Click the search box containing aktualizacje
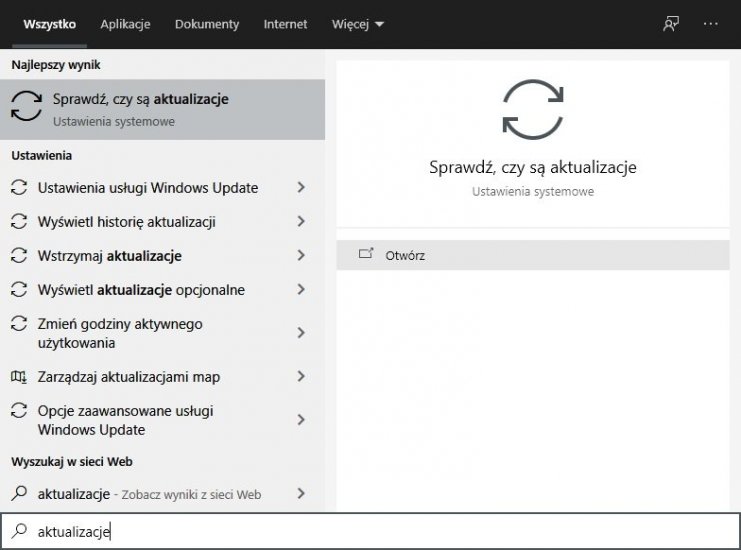Screen dimensions: 741x550 click(370, 532)
